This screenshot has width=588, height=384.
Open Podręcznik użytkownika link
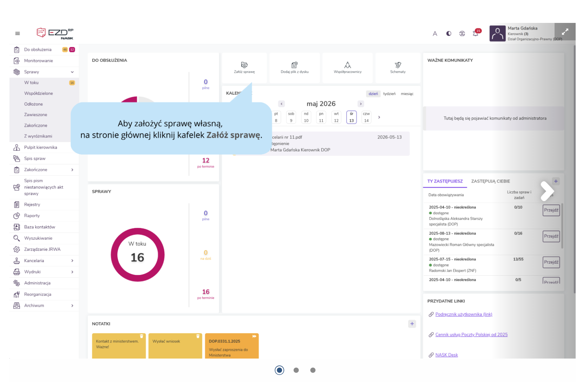click(464, 315)
